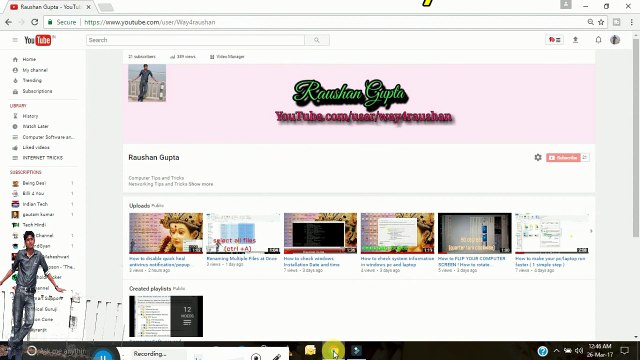Click the taskbar clock and date
The height and width of the screenshot is (360, 640).
tap(600, 351)
